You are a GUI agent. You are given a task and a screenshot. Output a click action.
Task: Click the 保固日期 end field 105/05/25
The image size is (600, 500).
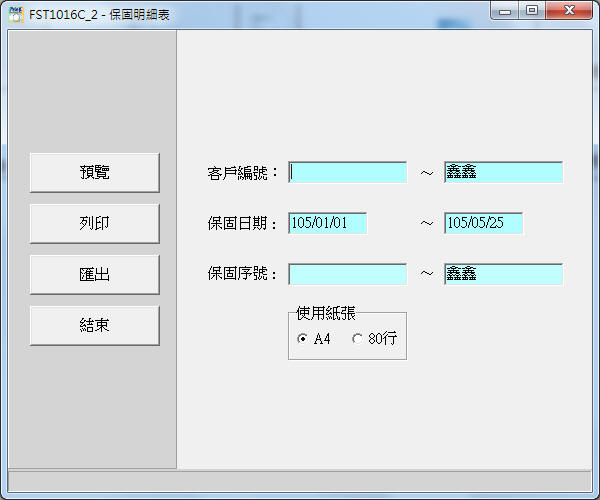pos(483,223)
